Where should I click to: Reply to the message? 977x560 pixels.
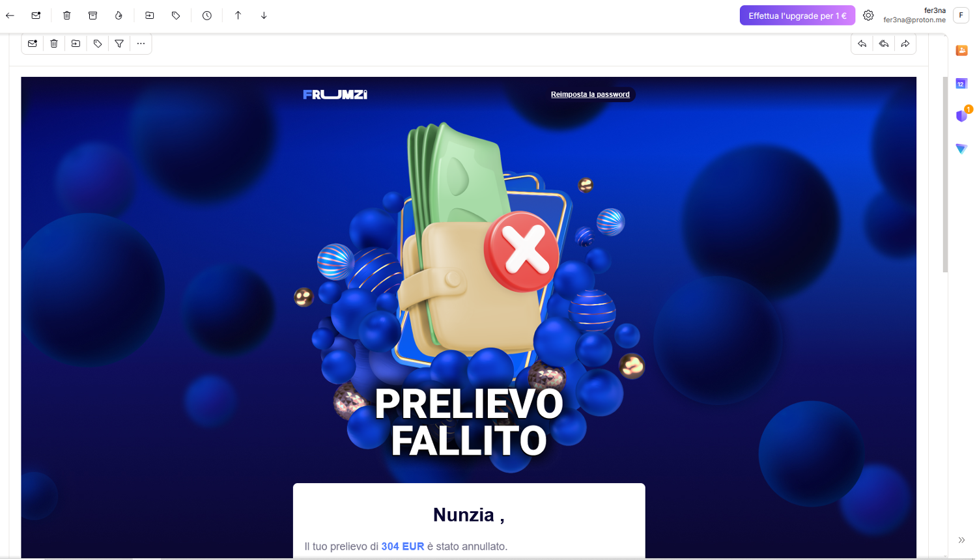click(x=862, y=44)
